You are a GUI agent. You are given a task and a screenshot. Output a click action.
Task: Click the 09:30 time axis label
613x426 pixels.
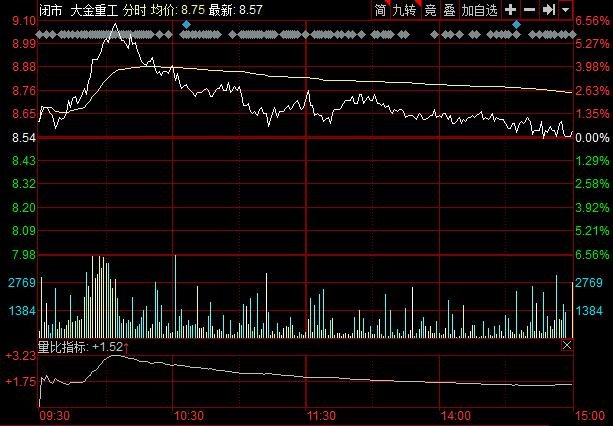click(x=55, y=416)
